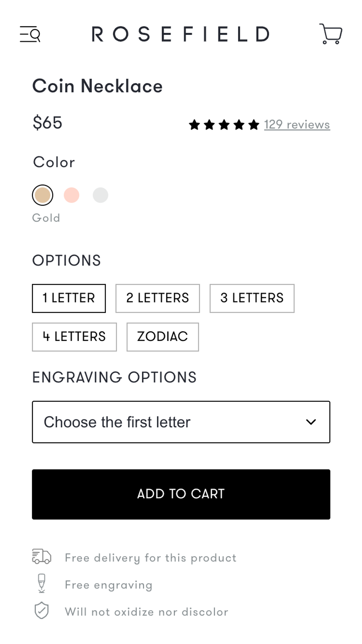The image size is (362, 644).
Task: Click the Coin Necklace product title
Action: 97,86
